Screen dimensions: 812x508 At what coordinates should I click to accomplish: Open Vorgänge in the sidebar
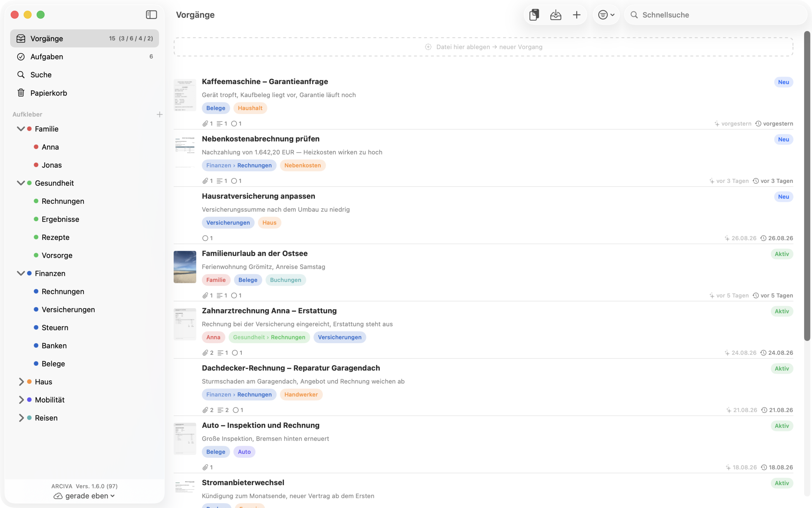[85, 38]
